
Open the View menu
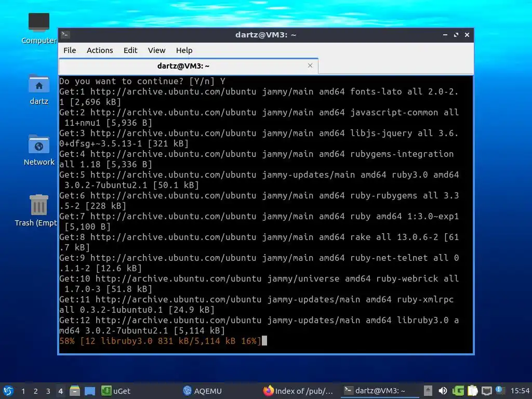tap(156, 50)
